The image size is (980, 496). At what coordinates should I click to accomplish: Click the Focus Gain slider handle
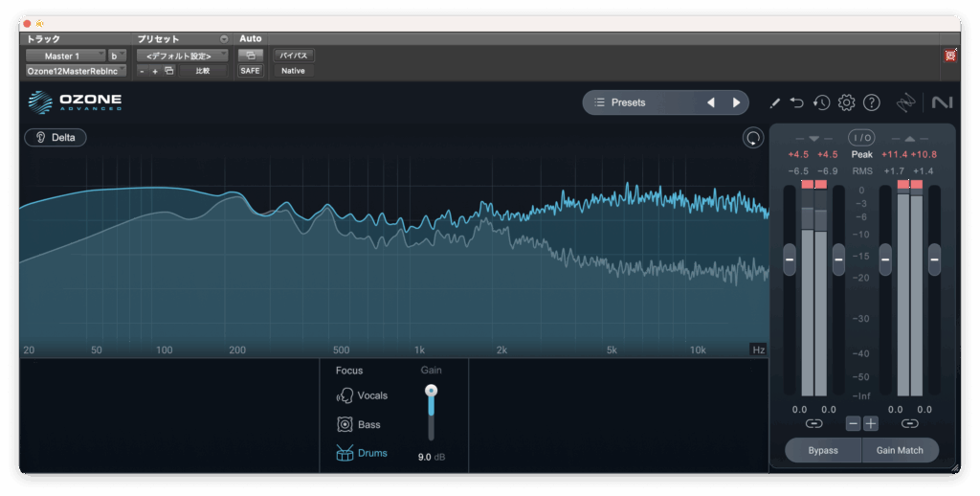click(x=431, y=391)
